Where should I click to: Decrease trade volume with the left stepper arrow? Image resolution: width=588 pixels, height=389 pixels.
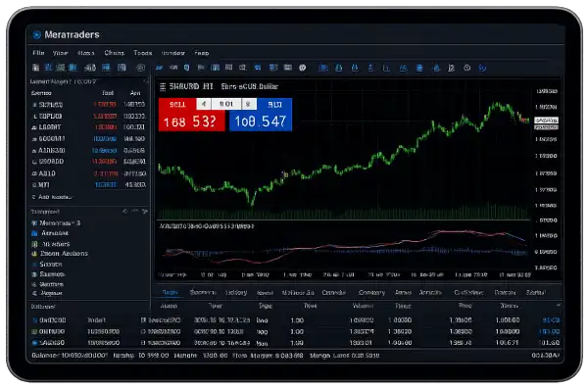pyautogui.click(x=204, y=104)
